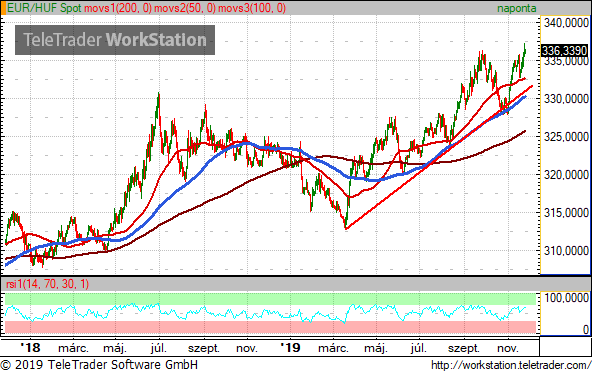The height and width of the screenshot is (374, 592).
Task: Click the 2019 TeleTrader Software GmbH copyright text
Action: click(x=99, y=365)
